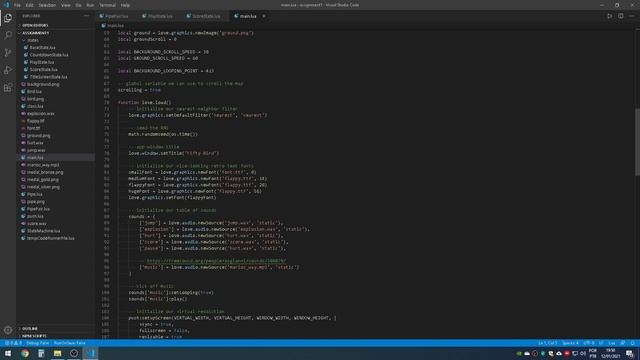
Task: Open the File menu
Action: (17, 5)
